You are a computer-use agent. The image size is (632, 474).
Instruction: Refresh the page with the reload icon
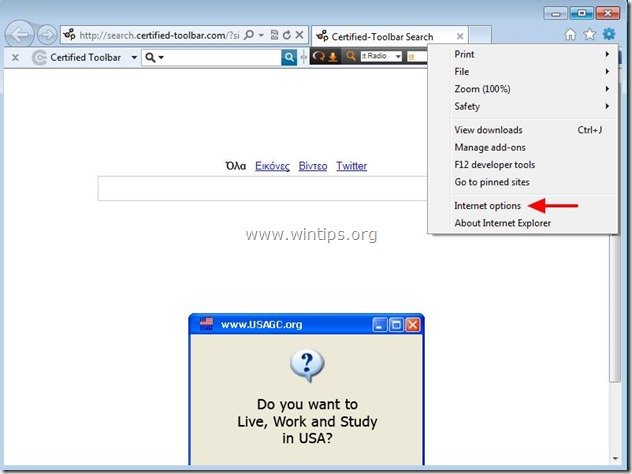pyautogui.click(x=287, y=35)
